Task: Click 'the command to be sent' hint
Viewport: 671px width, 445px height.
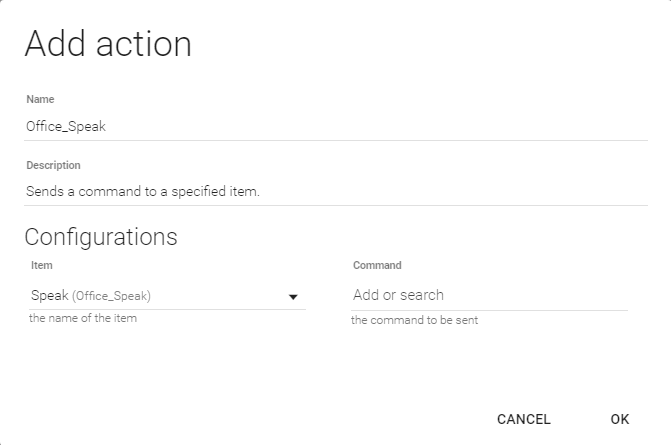Action: tap(414, 321)
